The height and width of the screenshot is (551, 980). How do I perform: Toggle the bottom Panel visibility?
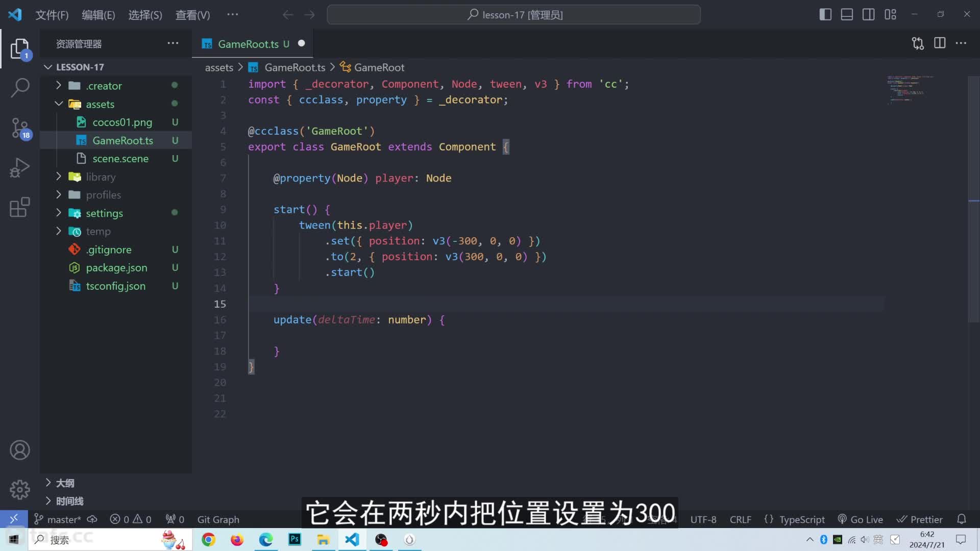pos(847,15)
